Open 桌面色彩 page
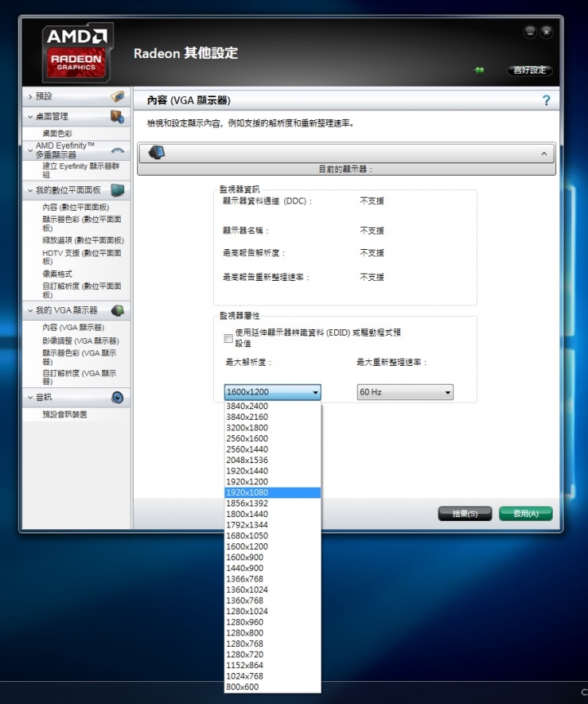 pos(57,133)
